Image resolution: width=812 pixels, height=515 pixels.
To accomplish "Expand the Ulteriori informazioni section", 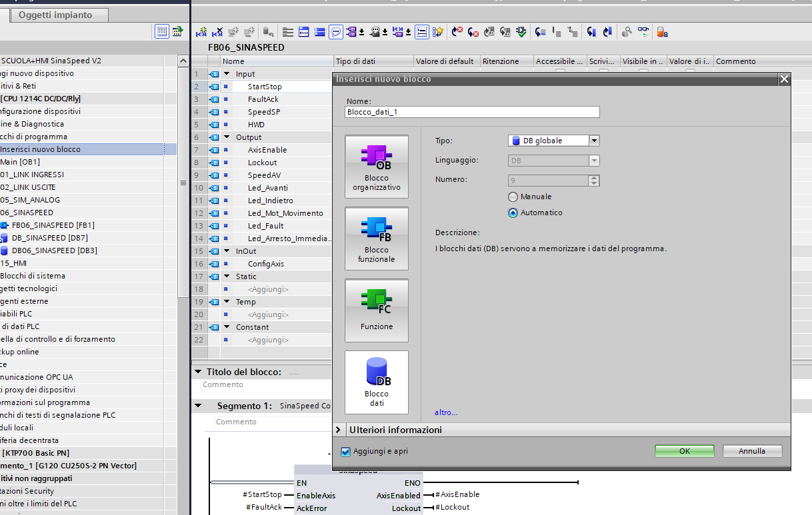I will pos(339,430).
